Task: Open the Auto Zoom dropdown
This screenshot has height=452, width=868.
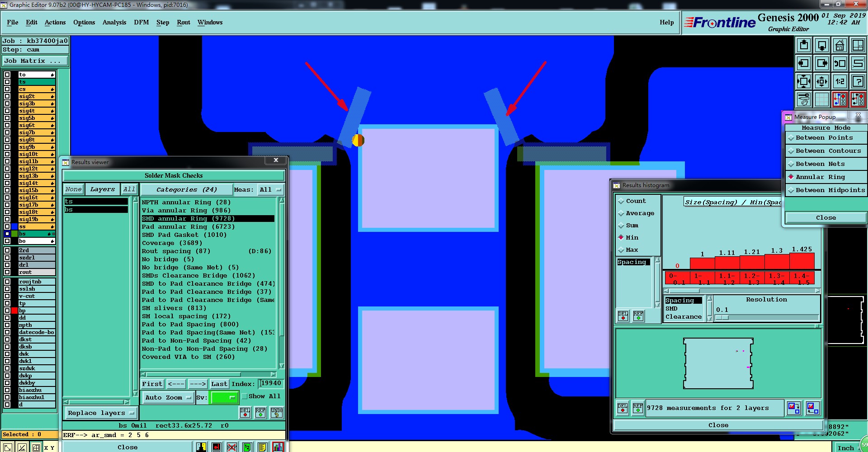Action: click(x=168, y=398)
